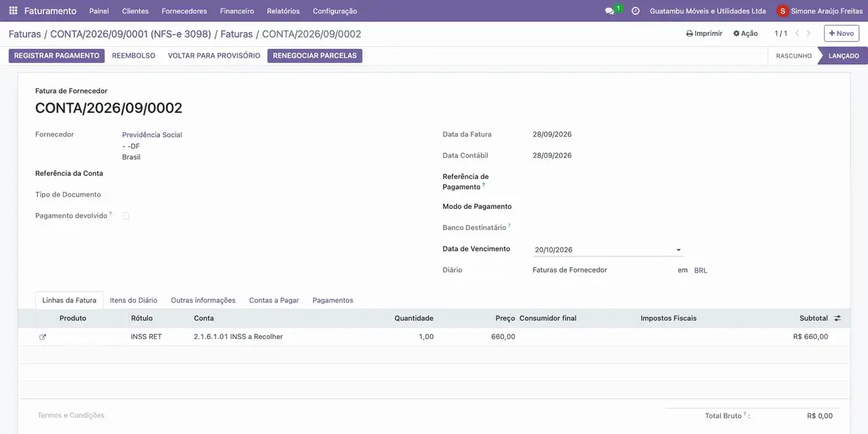Click Renegociar Parcelas button
The height and width of the screenshot is (434, 868).
tap(315, 56)
